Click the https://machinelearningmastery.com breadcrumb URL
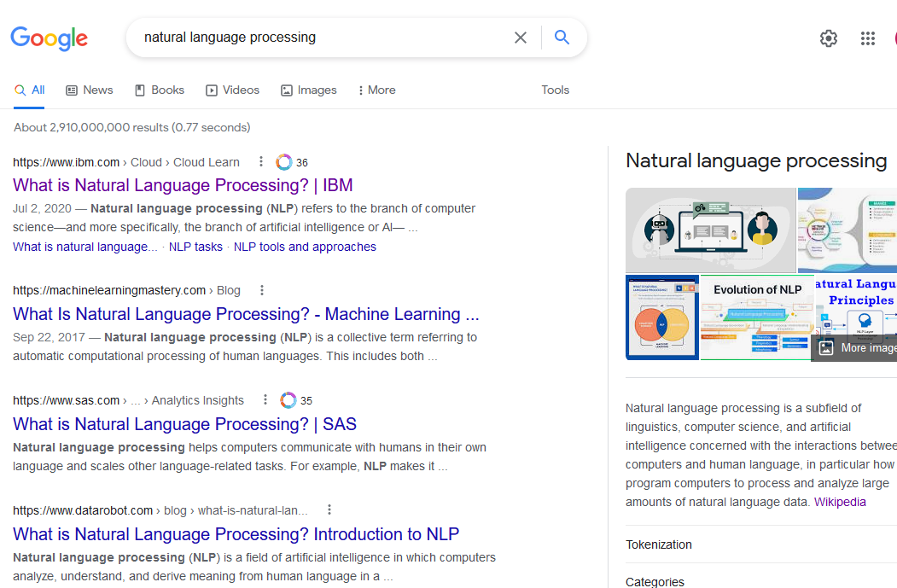 tap(108, 290)
